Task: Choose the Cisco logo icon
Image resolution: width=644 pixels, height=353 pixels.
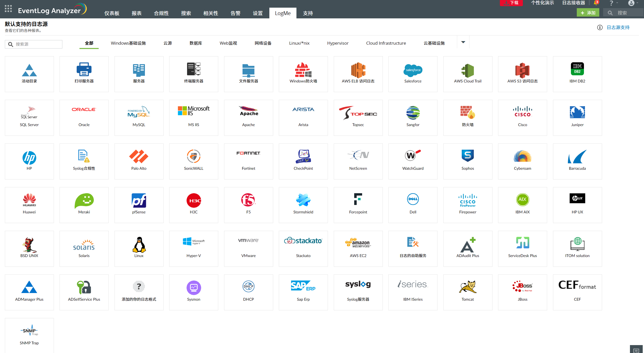Action: pos(522,112)
